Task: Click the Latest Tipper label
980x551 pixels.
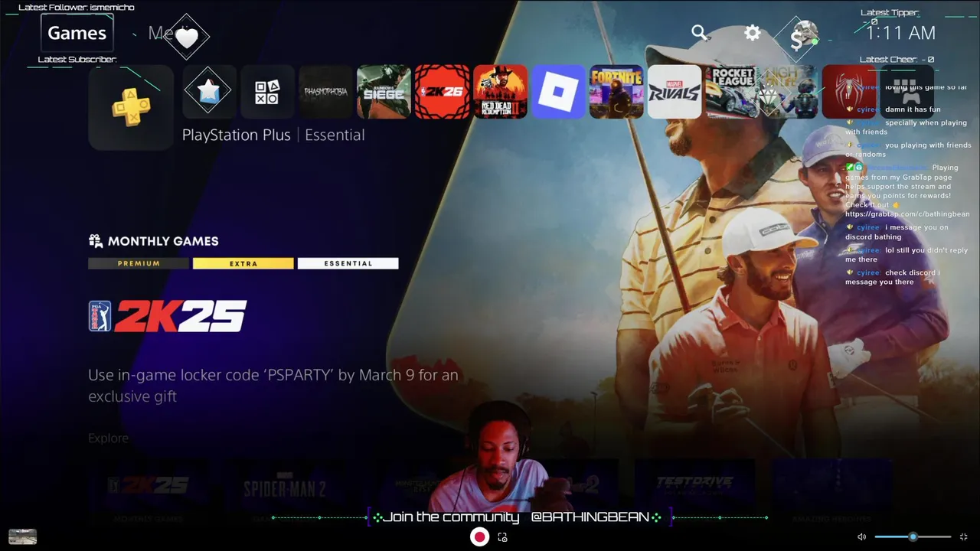Action: (x=889, y=12)
